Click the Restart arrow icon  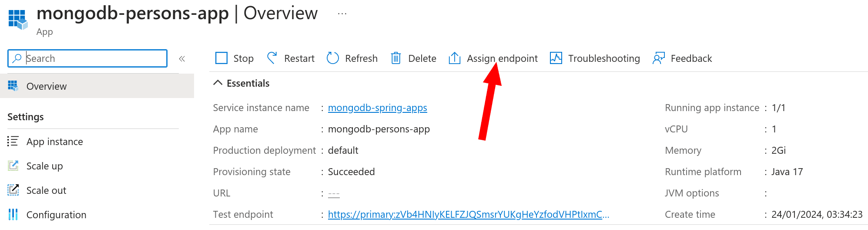(272, 58)
